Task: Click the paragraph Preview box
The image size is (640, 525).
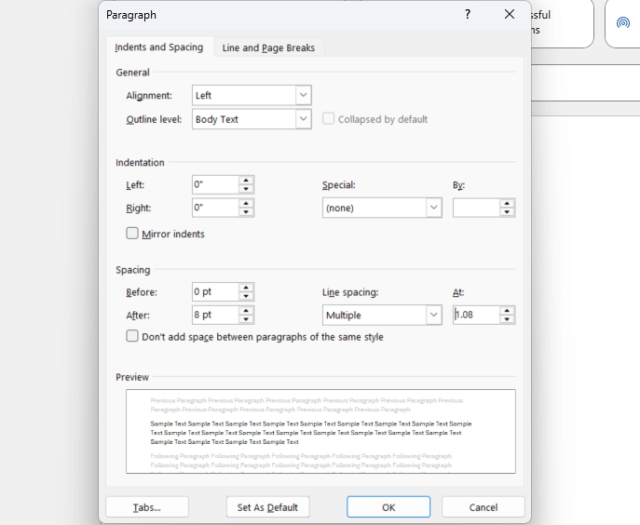Action: (x=321, y=432)
